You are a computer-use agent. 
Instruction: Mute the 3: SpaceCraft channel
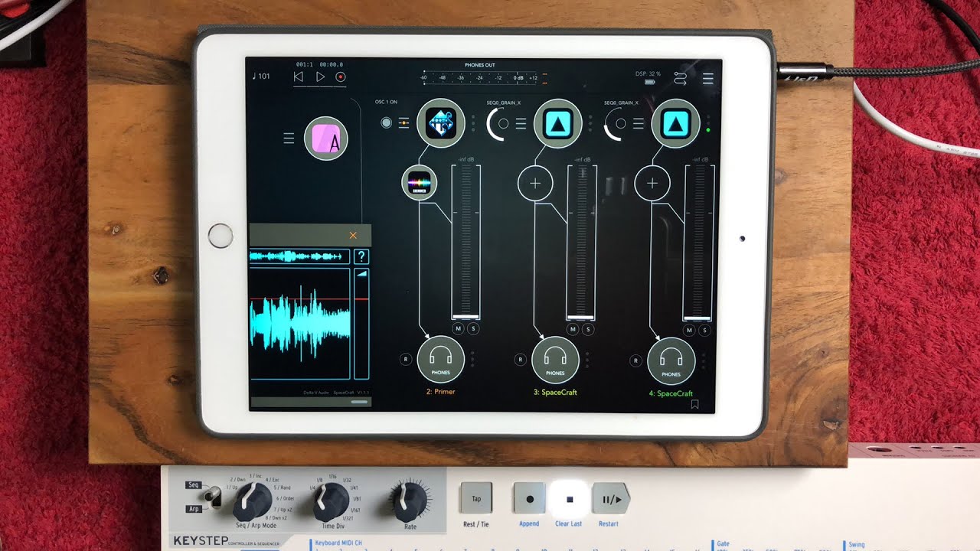point(573,329)
